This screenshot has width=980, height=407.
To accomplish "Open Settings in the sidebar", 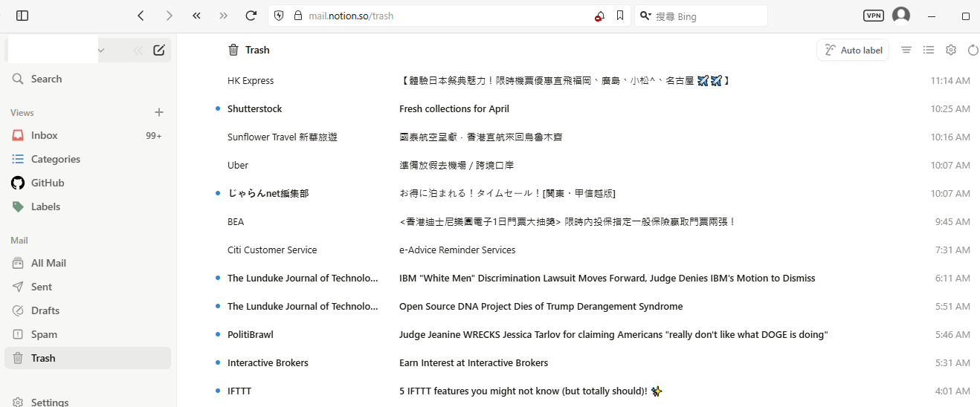I will [x=50, y=402].
